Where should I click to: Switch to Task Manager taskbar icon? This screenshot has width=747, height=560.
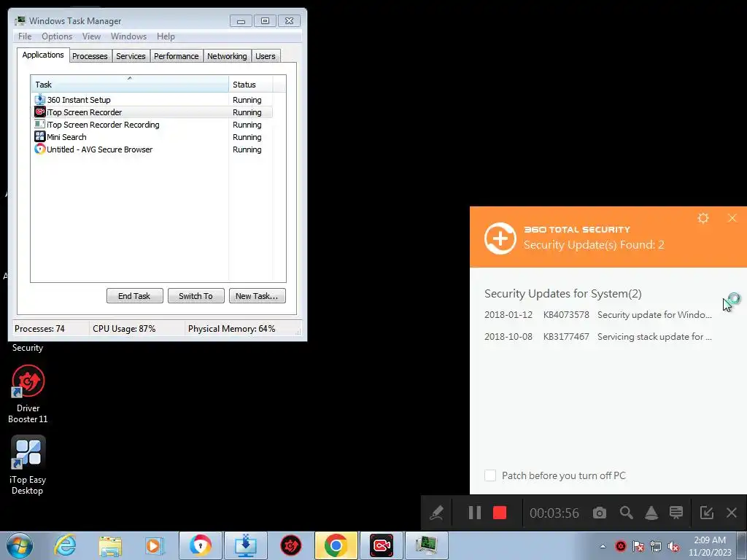[426, 545]
